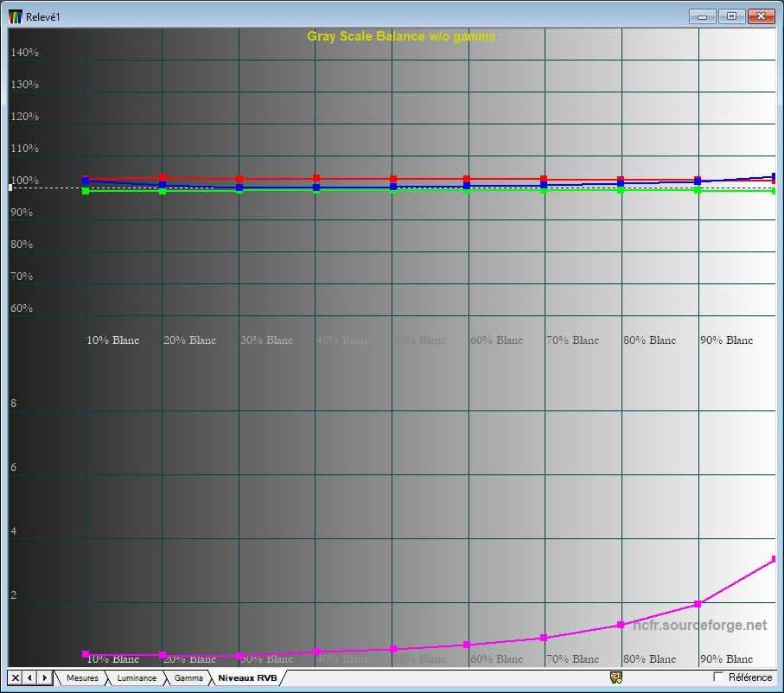Image resolution: width=784 pixels, height=693 pixels.
Task: Maximize the Relevé1 window
Action: (731, 16)
